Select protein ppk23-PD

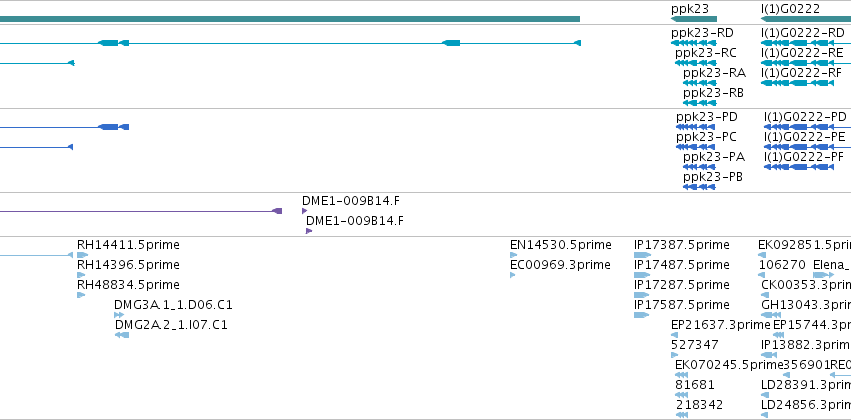707,117
